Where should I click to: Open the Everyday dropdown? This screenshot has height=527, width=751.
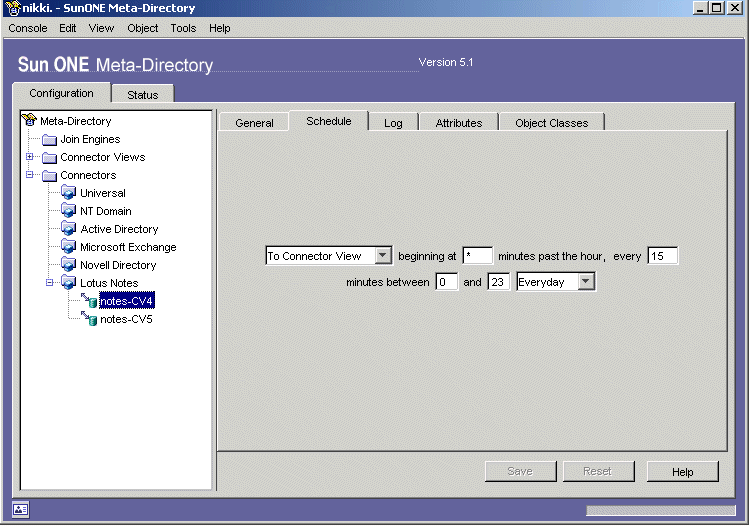point(586,282)
